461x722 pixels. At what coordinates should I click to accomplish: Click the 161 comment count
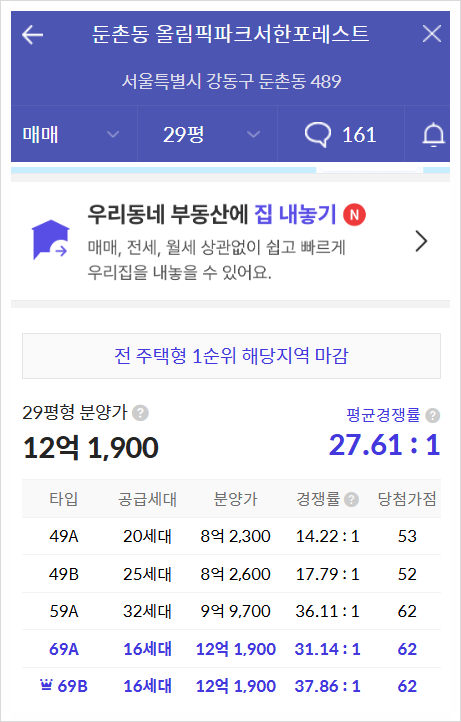(x=359, y=135)
